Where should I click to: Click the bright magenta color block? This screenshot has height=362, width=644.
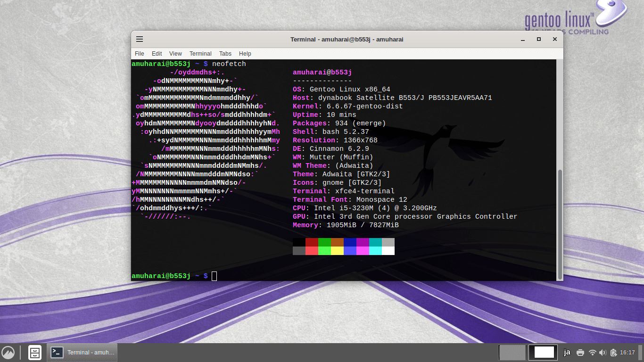363,250
